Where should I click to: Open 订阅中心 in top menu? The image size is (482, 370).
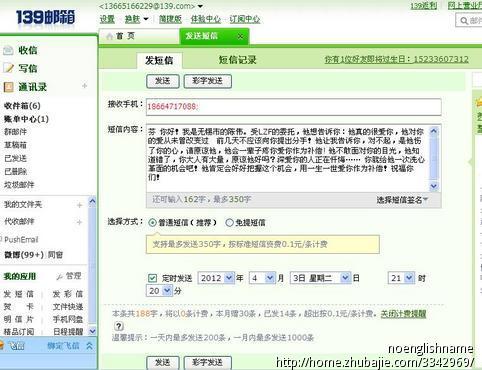point(245,19)
